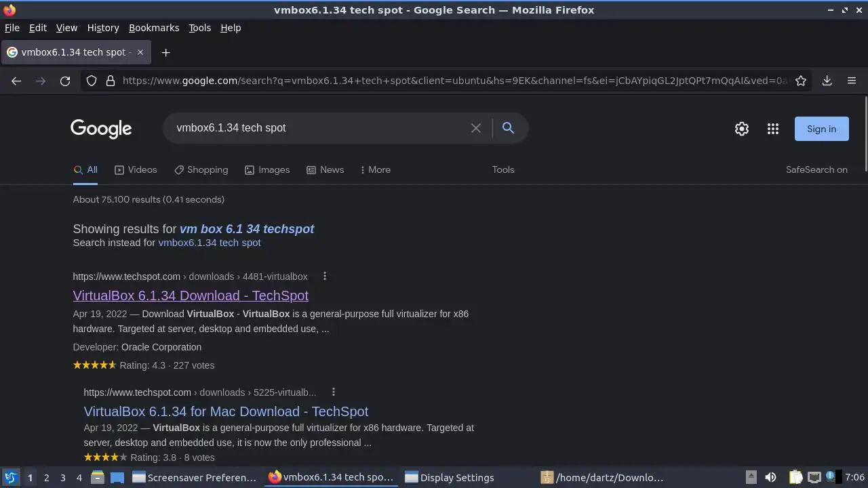Viewport: 868px width, 488px height.
Task: Click the Google search magnifier button
Action: 508,128
